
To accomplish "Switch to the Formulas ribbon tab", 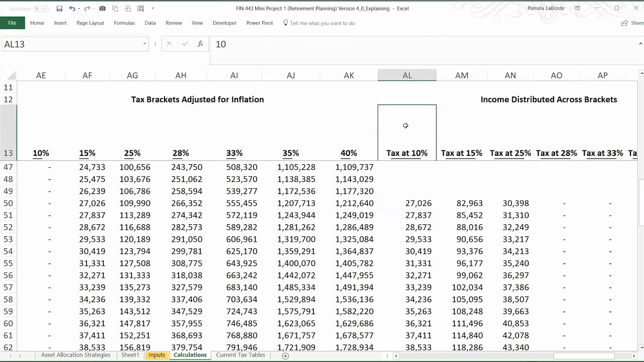I will (x=124, y=23).
